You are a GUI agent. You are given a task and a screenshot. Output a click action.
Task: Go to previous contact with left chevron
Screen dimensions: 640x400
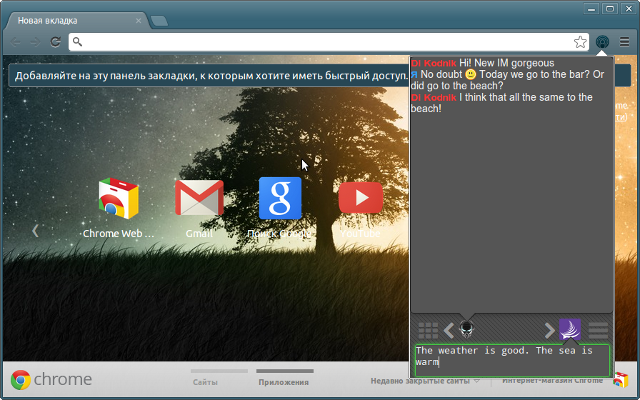449,330
